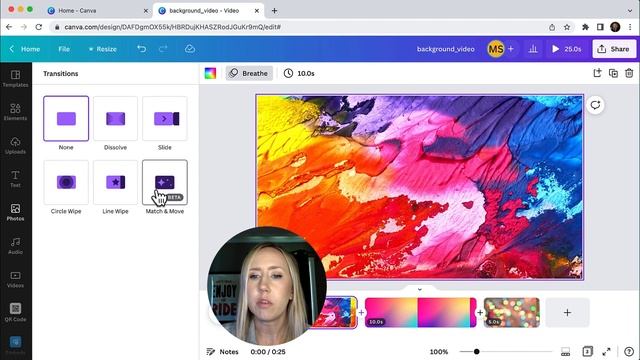Add a new page to the timeline
Viewport: 640px width, 360px height.
[567, 313]
